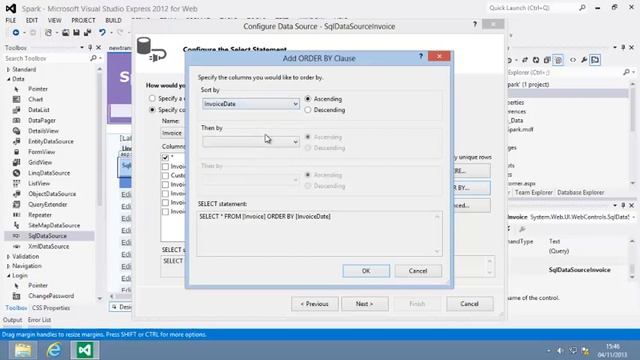Select Repeater control in Toolbox
Screen dimensions: 640x360
pyautogui.click(x=40, y=215)
